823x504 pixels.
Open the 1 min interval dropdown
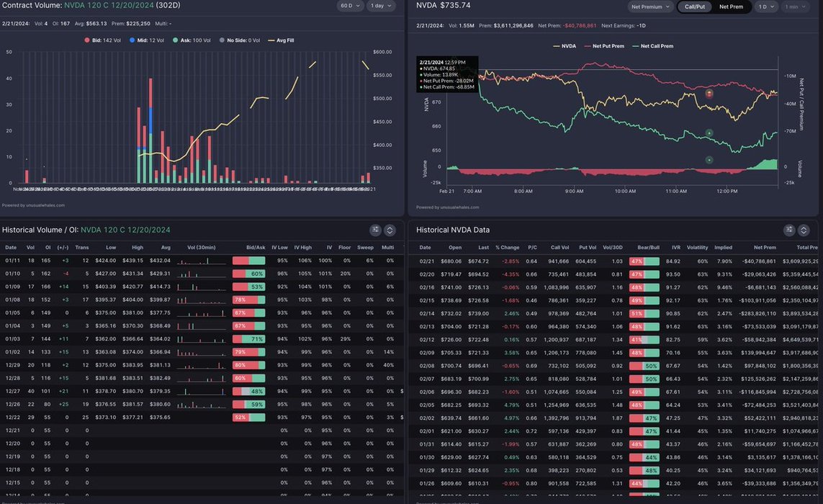795,6
